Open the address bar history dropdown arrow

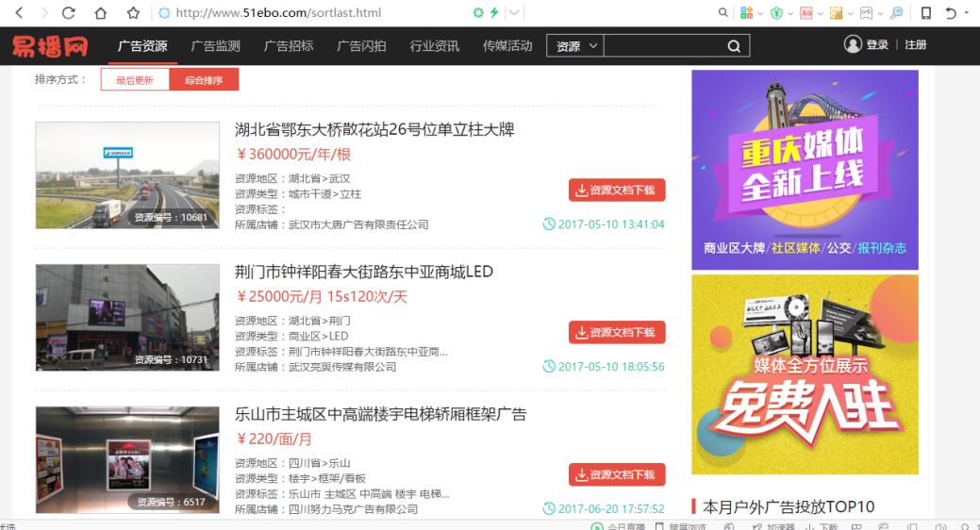pyautogui.click(x=514, y=13)
